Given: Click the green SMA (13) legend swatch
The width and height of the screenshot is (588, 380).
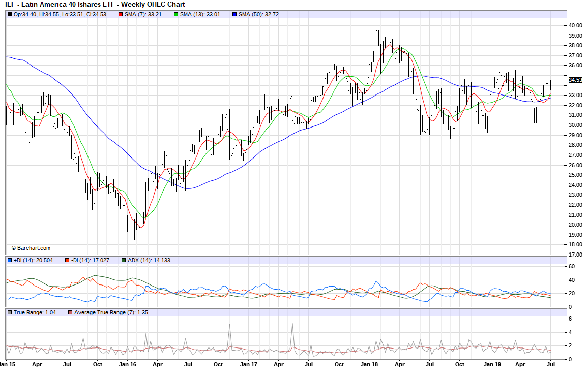Looking at the screenshot, I should [x=176, y=15].
